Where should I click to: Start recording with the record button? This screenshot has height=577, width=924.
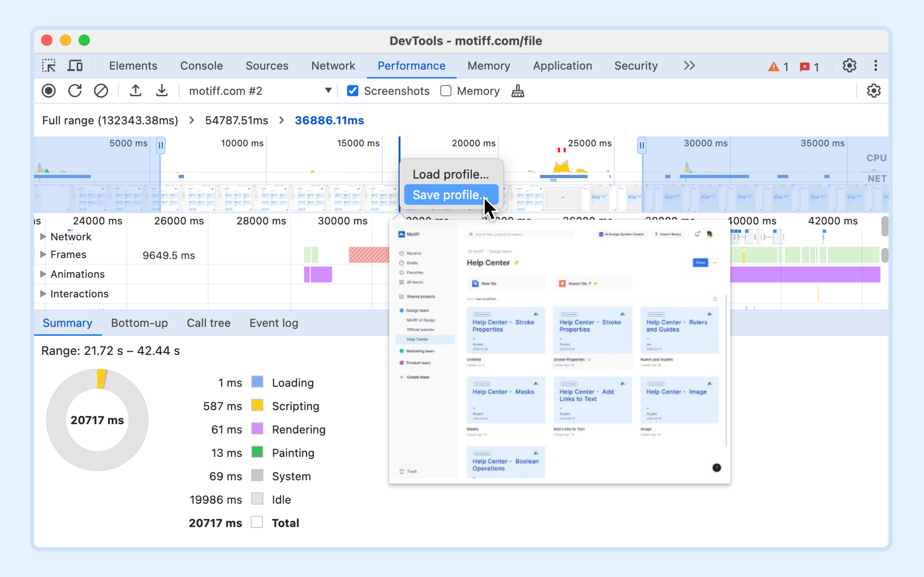(48, 91)
